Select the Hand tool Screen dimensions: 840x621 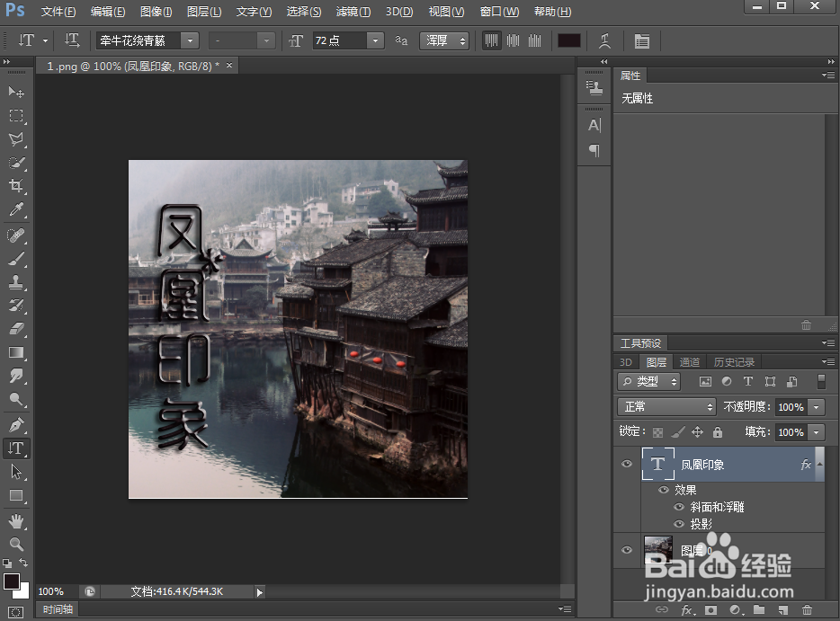coord(16,520)
